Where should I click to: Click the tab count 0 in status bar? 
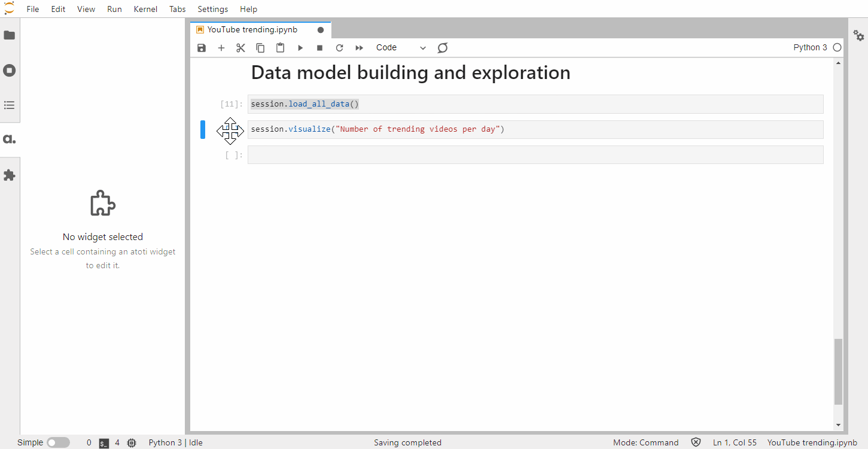pyautogui.click(x=89, y=443)
